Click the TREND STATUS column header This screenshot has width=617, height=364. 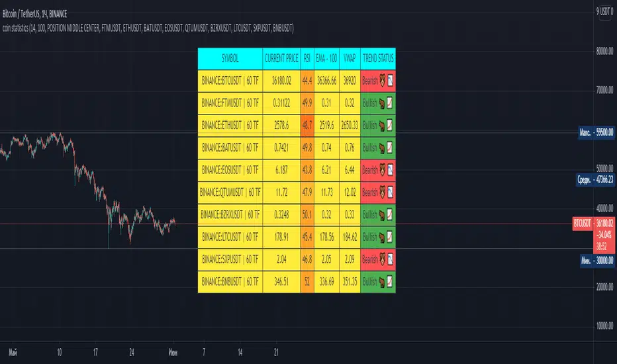click(x=378, y=59)
